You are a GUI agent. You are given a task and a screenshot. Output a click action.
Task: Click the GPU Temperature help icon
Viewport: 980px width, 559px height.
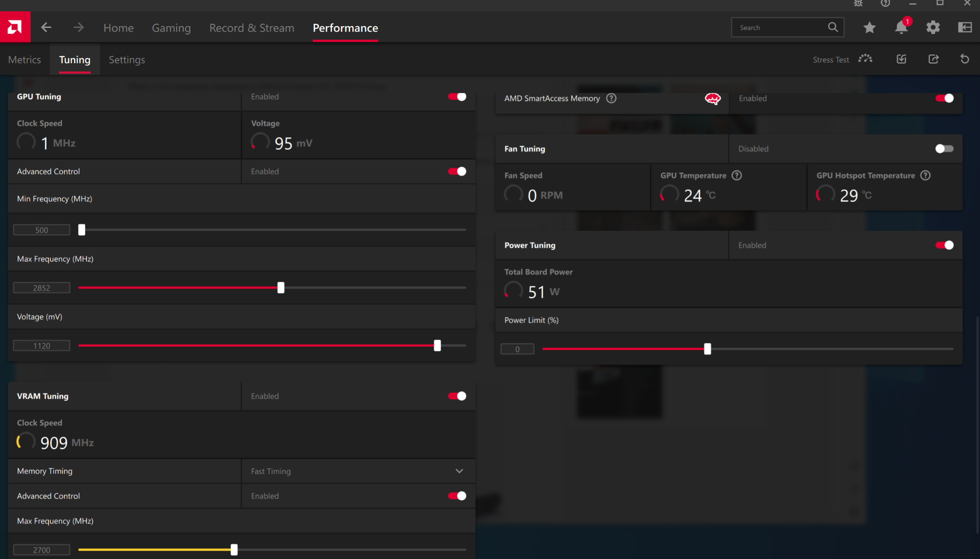pos(737,176)
